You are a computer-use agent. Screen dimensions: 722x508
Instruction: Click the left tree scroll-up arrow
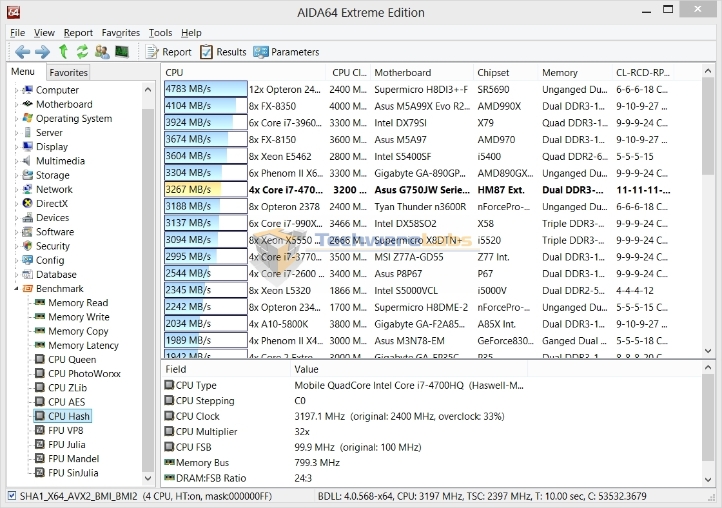click(148, 89)
